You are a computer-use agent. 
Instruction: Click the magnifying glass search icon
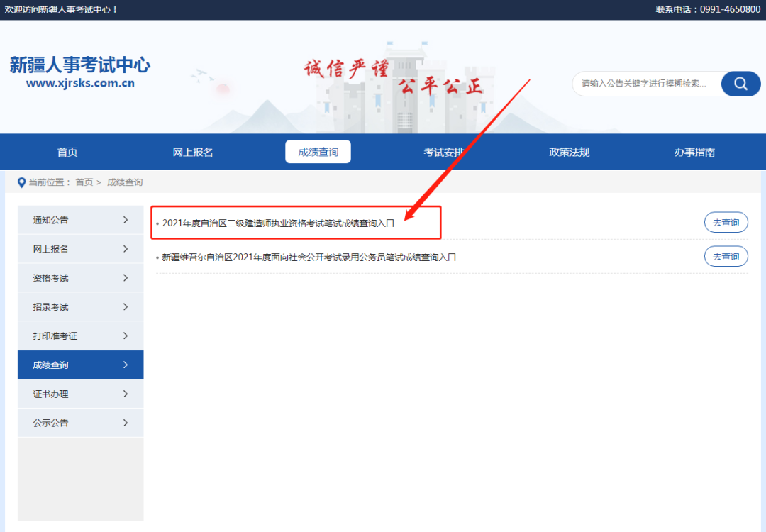point(740,84)
